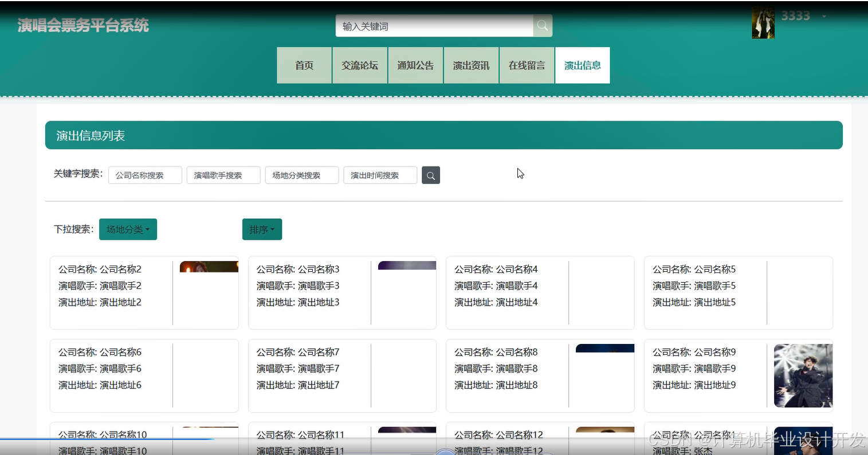The height and width of the screenshot is (455, 868).
Task: Click the text 演出地址: 演出地址9
Action: click(694, 385)
